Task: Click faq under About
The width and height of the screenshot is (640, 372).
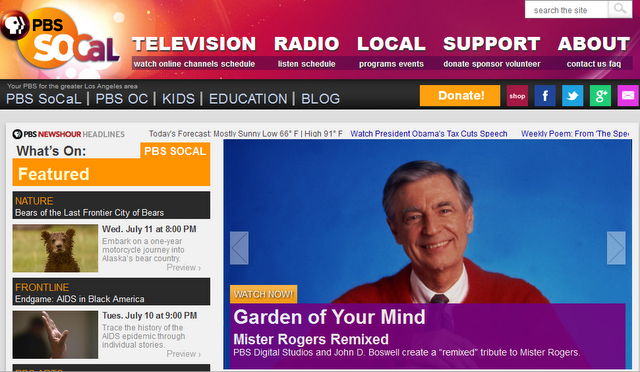Action: coord(615,64)
